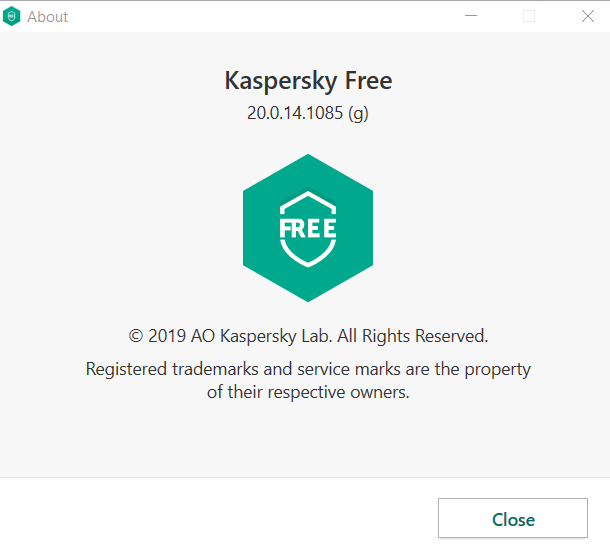Click the "(g)" suffix after the version
The width and height of the screenshot is (610, 553).
[358, 113]
